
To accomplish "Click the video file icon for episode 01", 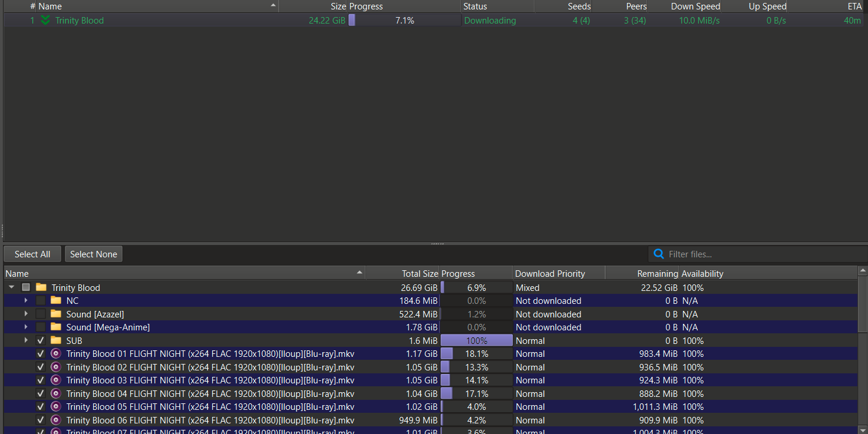I will coord(56,354).
